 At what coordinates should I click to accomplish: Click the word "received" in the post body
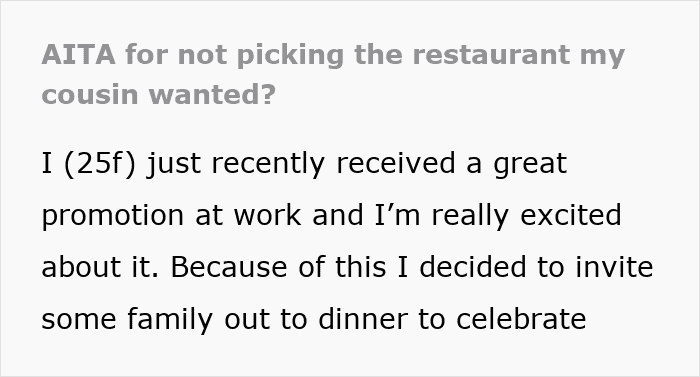(x=396, y=163)
